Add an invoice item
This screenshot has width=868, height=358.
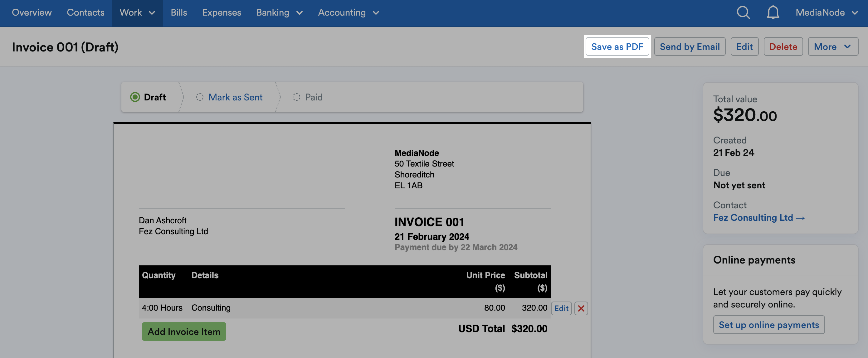pyautogui.click(x=184, y=331)
